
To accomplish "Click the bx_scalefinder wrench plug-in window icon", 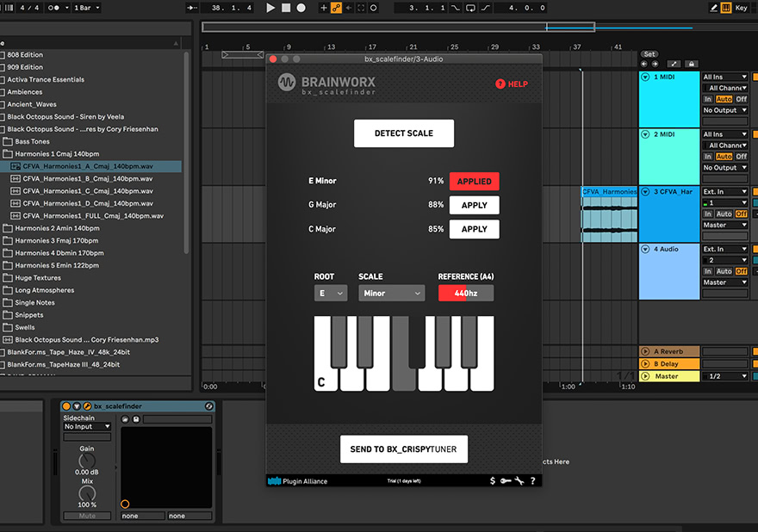I will 87,406.
